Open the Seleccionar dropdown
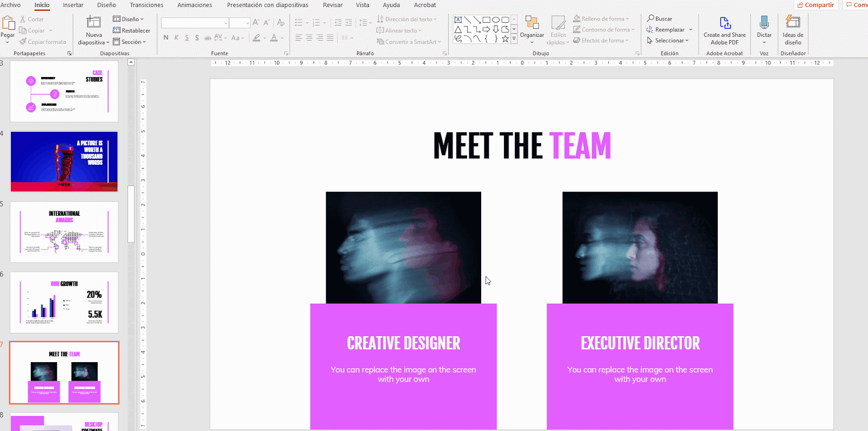Viewport: 868px width, 431px height. [x=668, y=41]
